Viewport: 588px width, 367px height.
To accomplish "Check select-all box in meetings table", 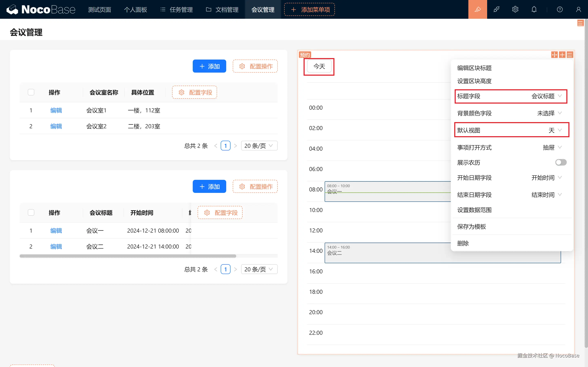I will (31, 213).
